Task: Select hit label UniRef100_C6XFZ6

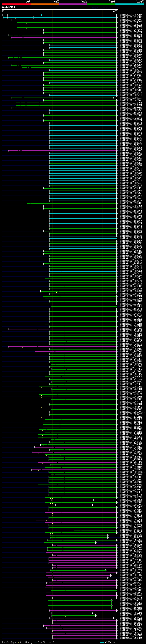Action: pyautogui.click(x=131, y=618)
